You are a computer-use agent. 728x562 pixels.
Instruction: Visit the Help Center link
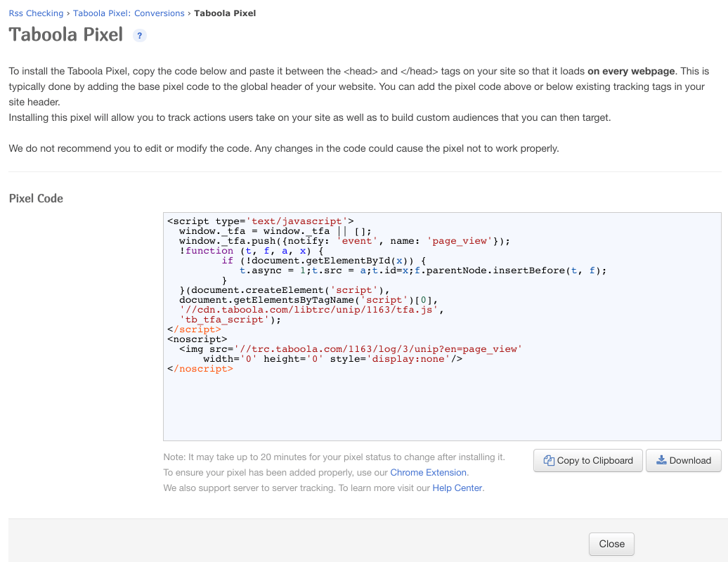[x=457, y=488]
